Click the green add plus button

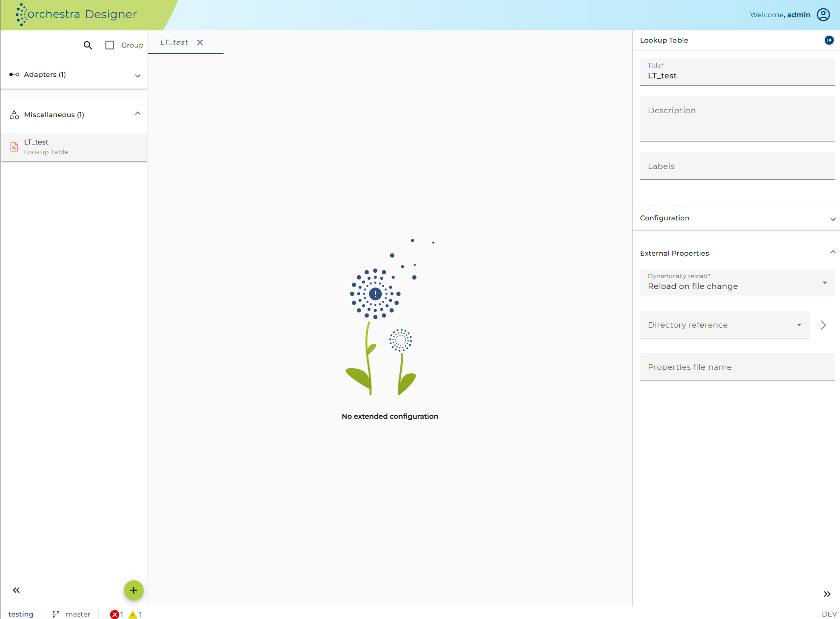[134, 590]
